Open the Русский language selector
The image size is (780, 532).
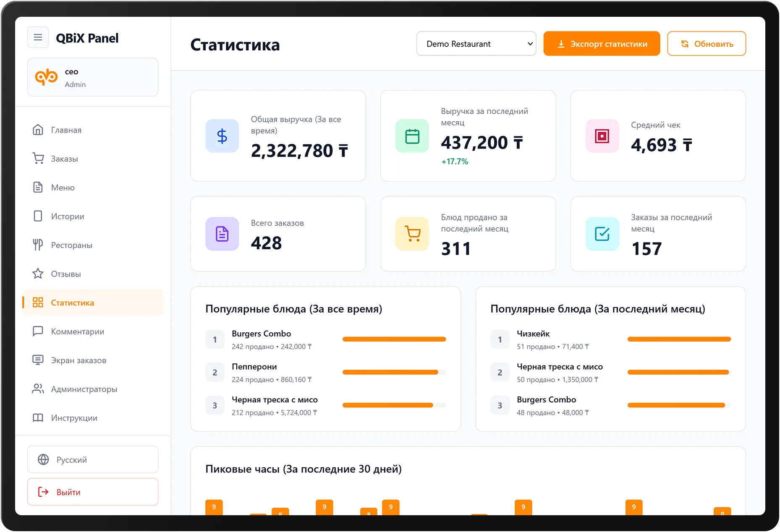pos(93,459)
